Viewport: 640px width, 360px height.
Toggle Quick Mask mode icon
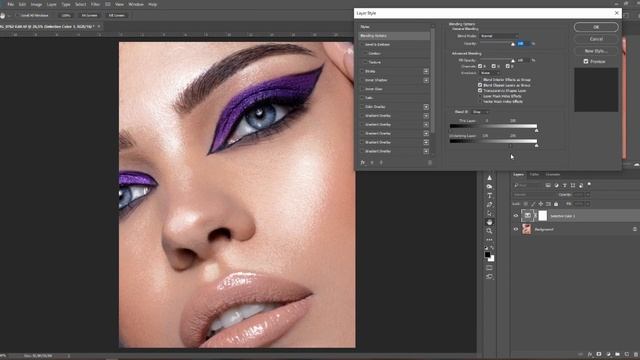pyautogui.click(x=489, y=268)
